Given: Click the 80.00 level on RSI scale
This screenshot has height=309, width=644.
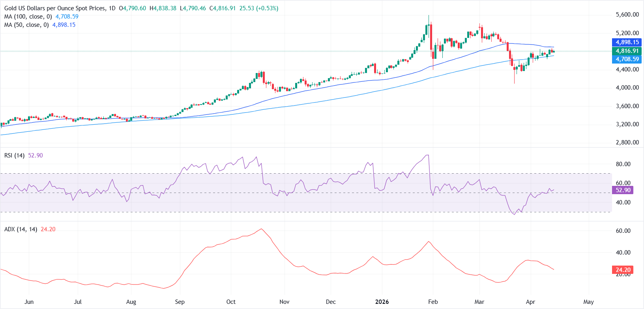Looking at the screenshot, I should (623, 164).
